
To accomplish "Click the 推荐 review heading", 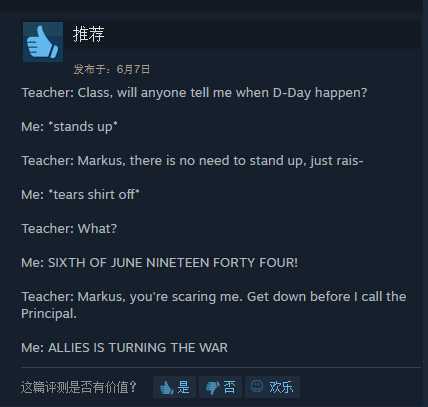I will [x=89, y=34].
